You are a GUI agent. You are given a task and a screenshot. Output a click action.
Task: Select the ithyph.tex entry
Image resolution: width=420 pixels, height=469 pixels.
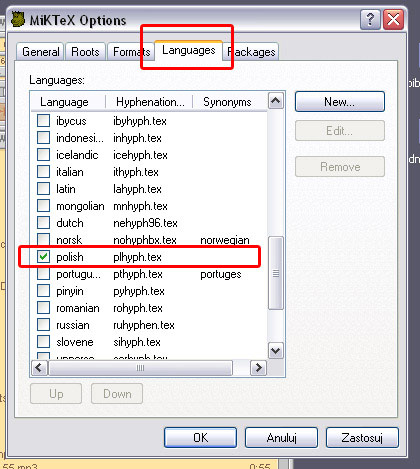pyautogui.click(x=136, y=172)
